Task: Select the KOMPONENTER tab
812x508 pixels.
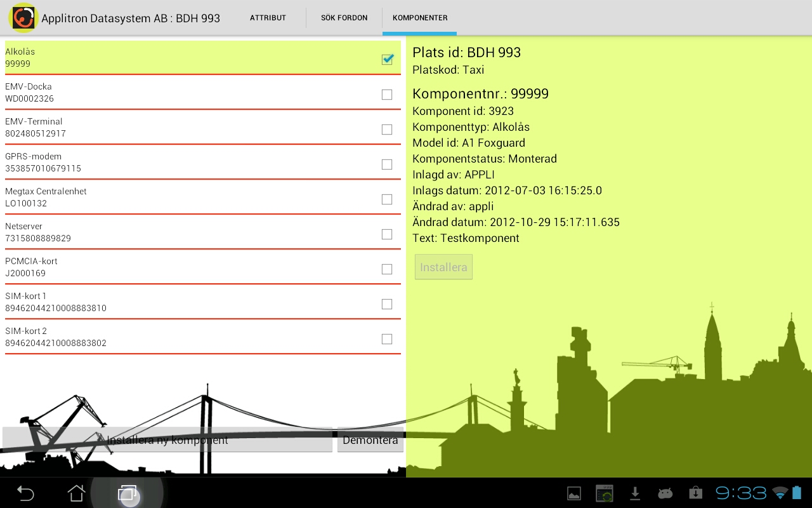Action: [420, 18]
